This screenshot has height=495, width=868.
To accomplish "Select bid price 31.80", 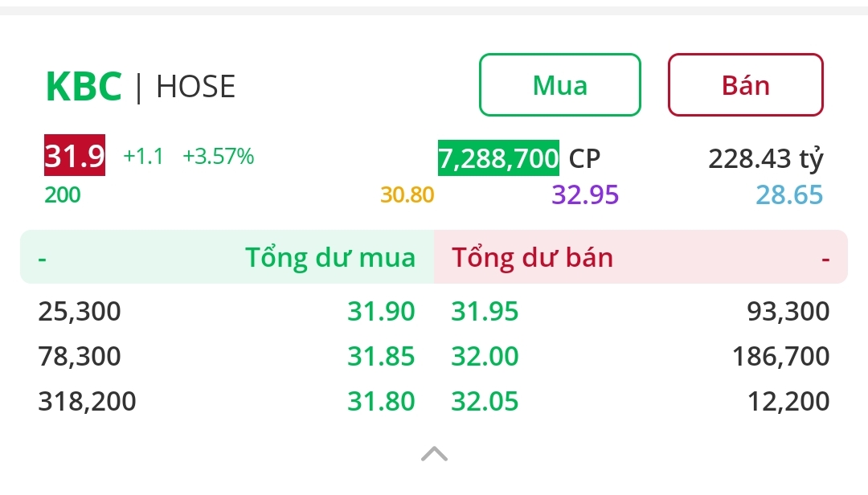I will coord(381,401).
